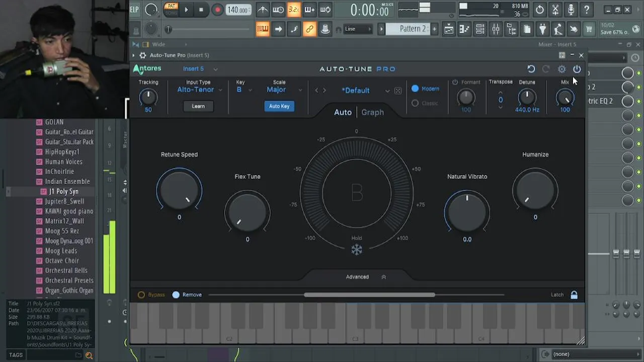Open the Key B dropdown
The image size is (644, 362).
[x=244, y=89]
